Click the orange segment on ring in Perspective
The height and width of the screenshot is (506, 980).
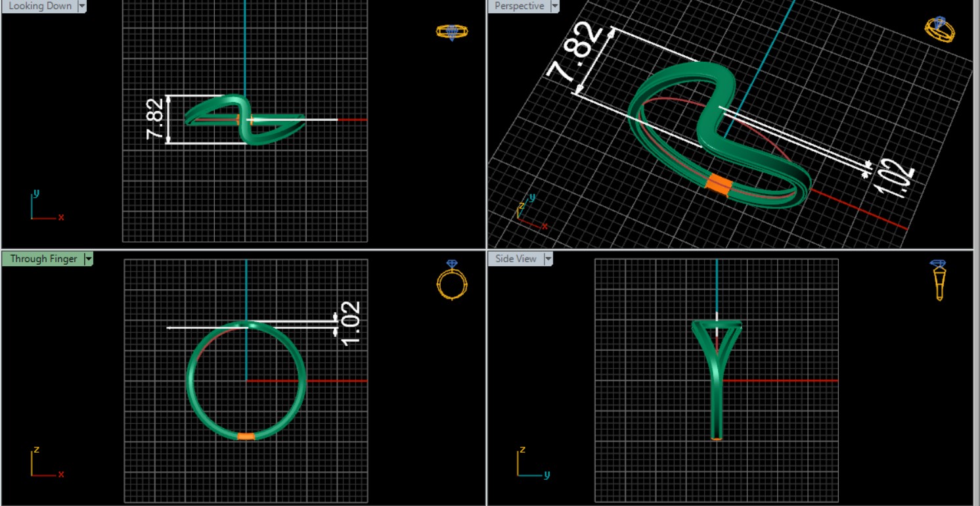tap(718, 184)
